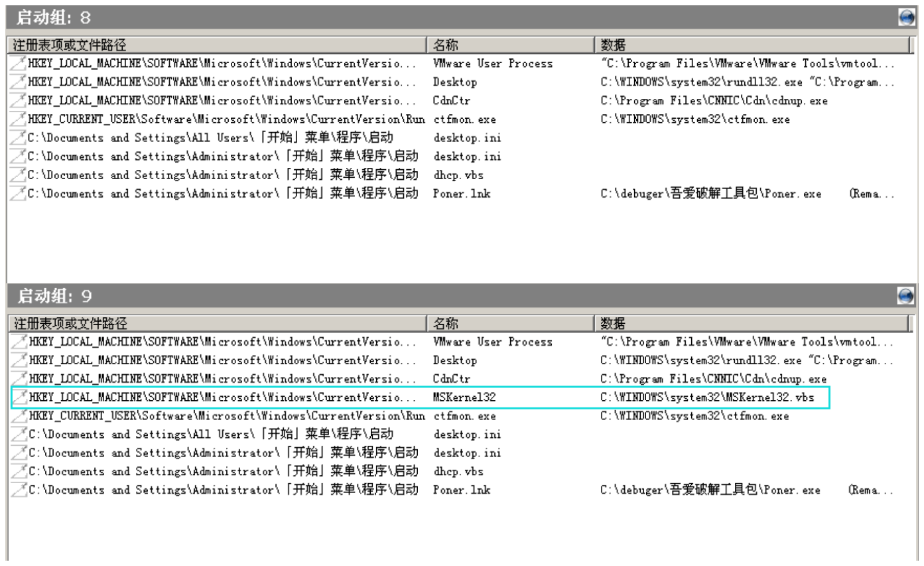The height and width of the screenshot is (566, 924).
Task: Select the cdnup.exe data path in group 8
Action: point(714,101)
